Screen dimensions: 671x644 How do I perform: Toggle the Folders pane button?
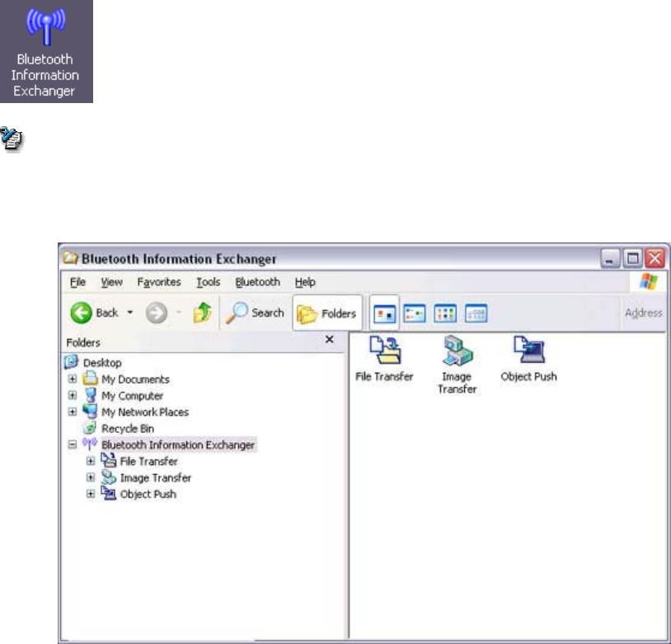point(327,313)
